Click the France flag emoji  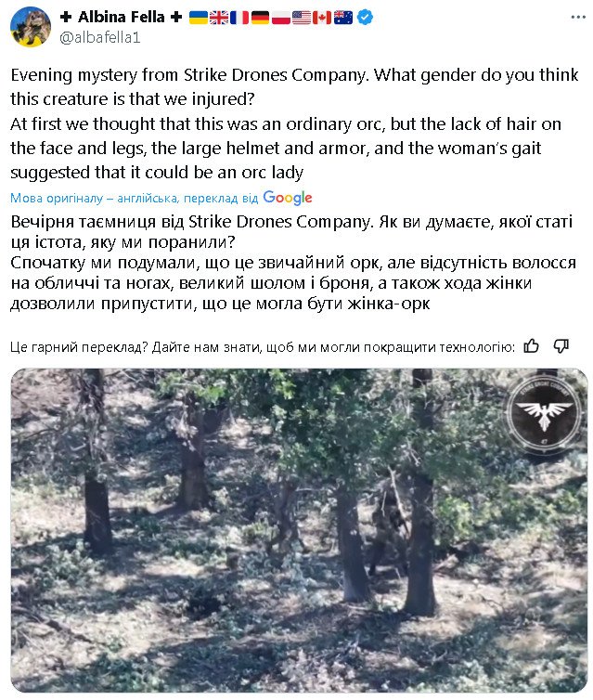239,17
